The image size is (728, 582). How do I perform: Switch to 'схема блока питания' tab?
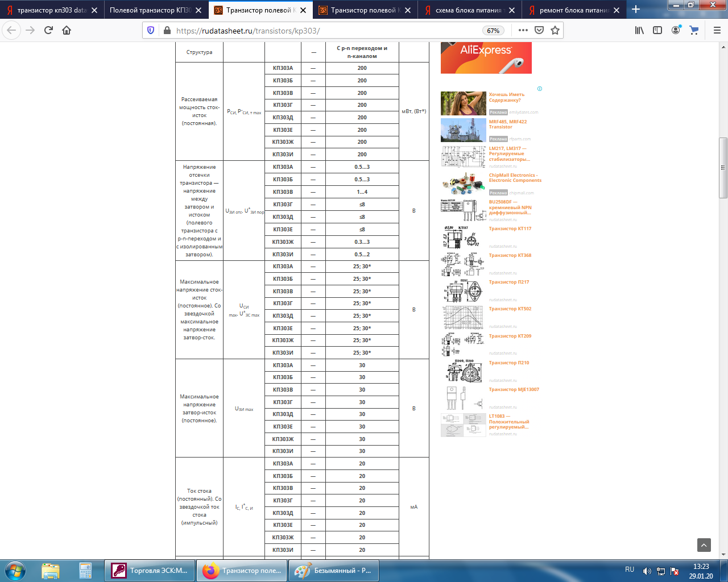coord(468,10)
